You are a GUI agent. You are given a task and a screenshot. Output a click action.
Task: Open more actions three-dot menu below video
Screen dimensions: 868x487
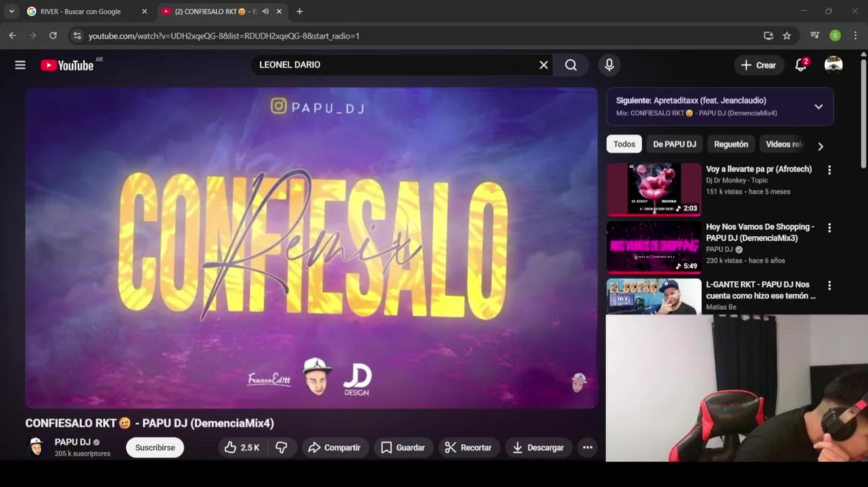(587, 448)
